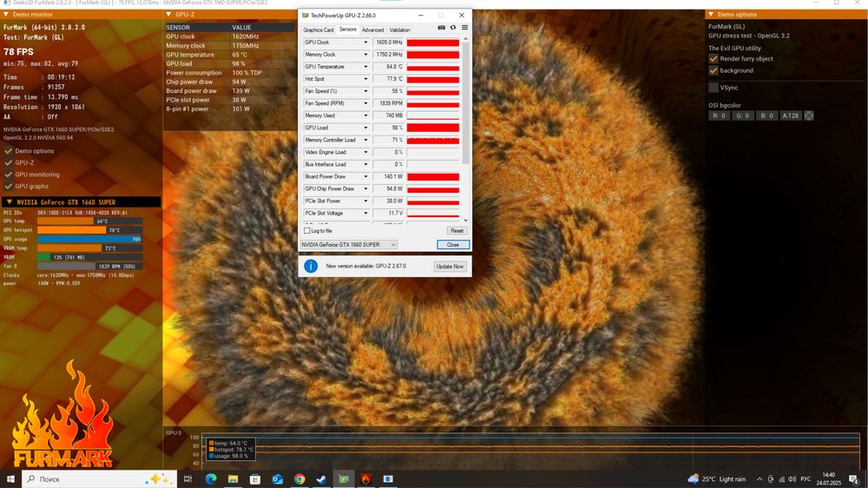
Task: Toggle the background checkbox in Demo options
Action: (x=713, y=71)
